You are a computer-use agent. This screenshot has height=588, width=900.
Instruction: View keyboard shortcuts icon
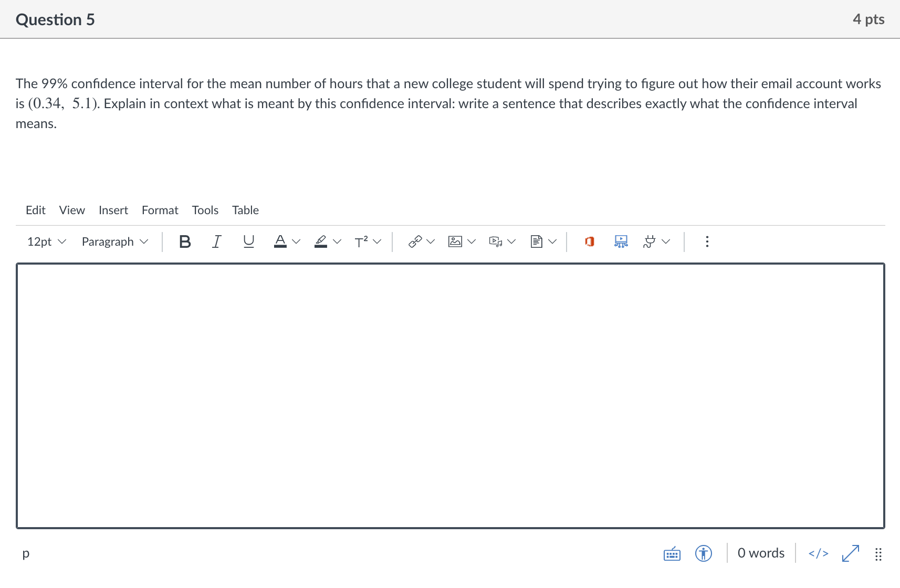click(x=672, y=553)
